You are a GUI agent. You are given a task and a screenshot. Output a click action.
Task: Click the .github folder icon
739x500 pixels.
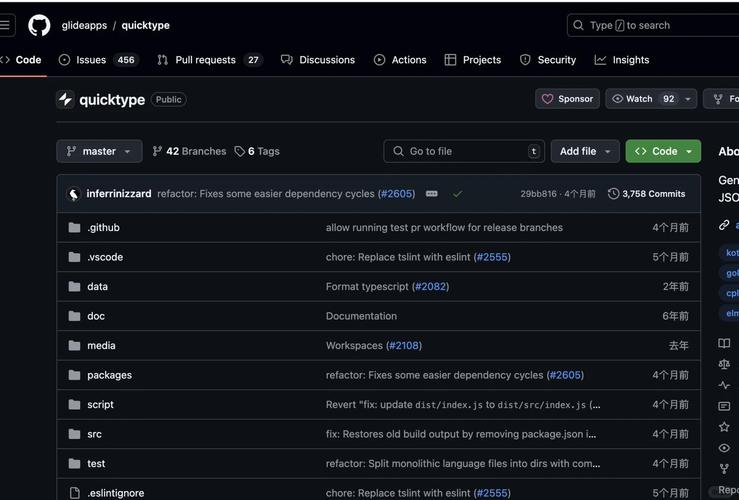pos(74,228)
